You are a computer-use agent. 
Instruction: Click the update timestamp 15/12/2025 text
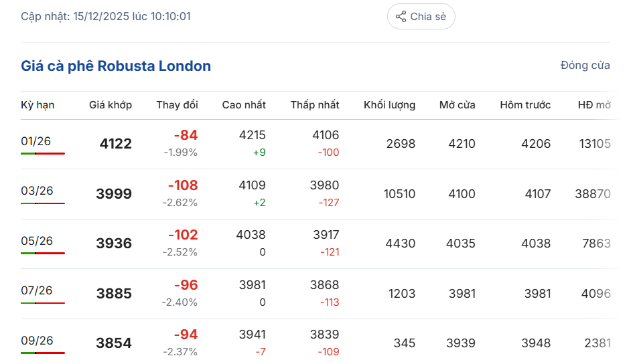coord(106,16)
